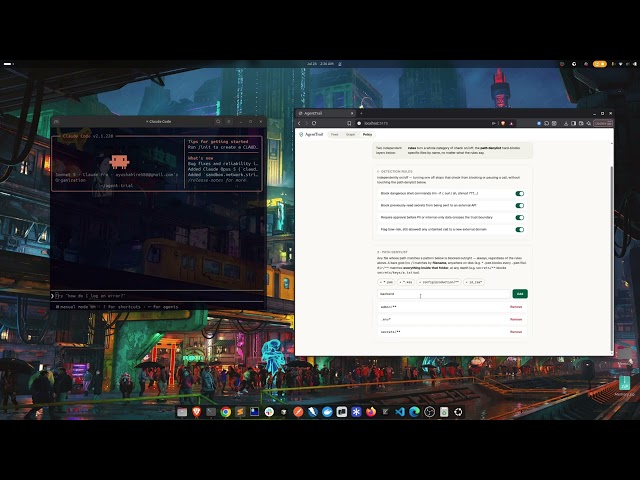Open Slack from the dock
This screenshot has width=640, height=480.
(x=269, y=412)
